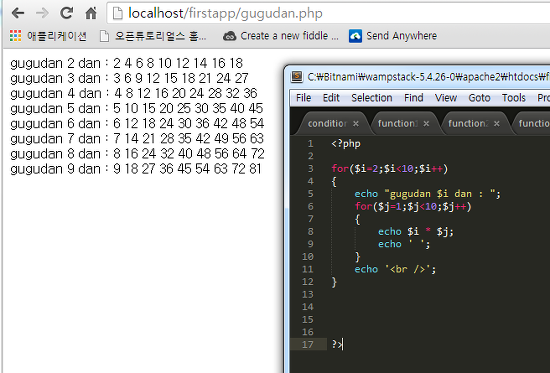Go to the browser home page
Image resolution: width=550 pixels, height=373 pixels.
pyautogui.click(x=91, y=13)
